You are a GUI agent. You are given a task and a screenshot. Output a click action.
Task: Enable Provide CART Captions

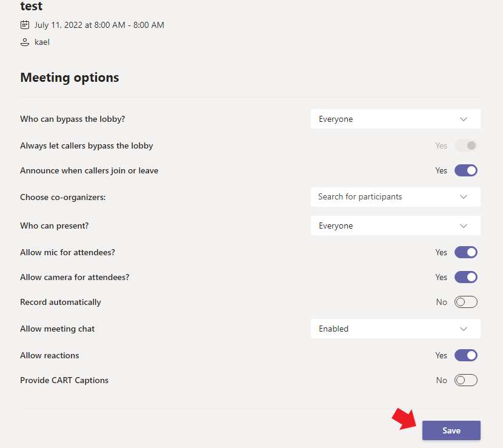[465, 379]
